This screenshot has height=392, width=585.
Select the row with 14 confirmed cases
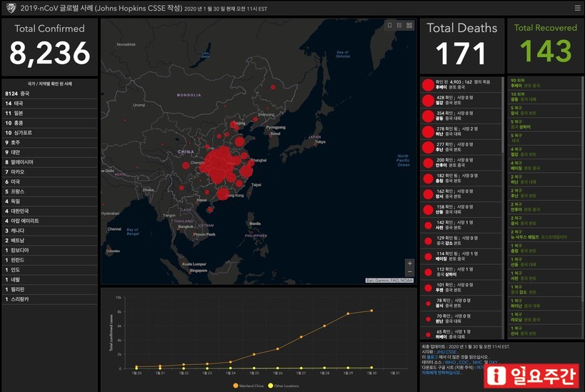point(49,103)
